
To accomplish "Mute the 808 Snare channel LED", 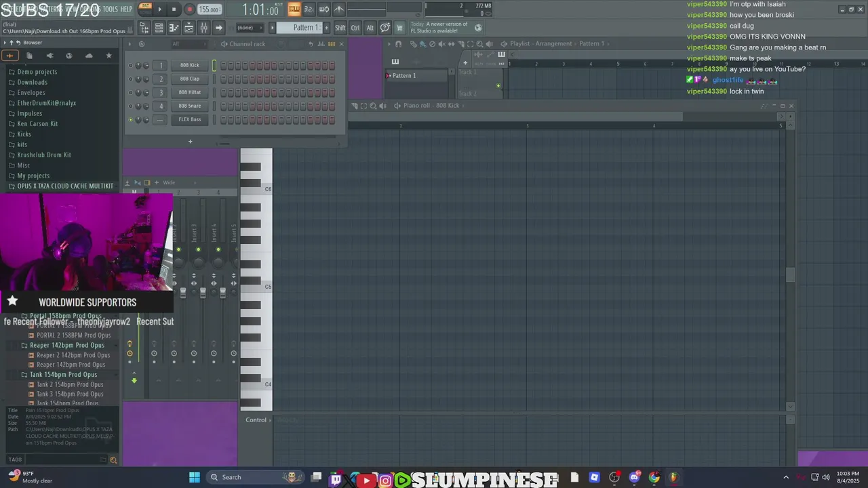I will 130,106.
